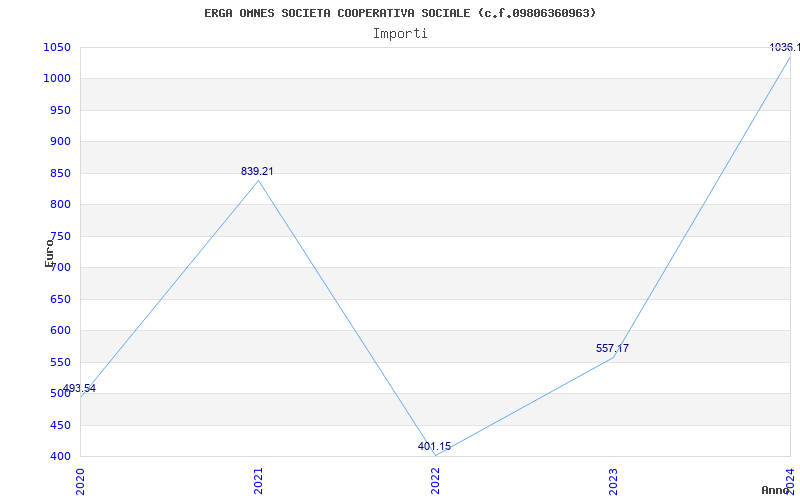This screenshot has height=500, width=800.
Task: Click the 650 y-axis value
Action: point(60,299)
